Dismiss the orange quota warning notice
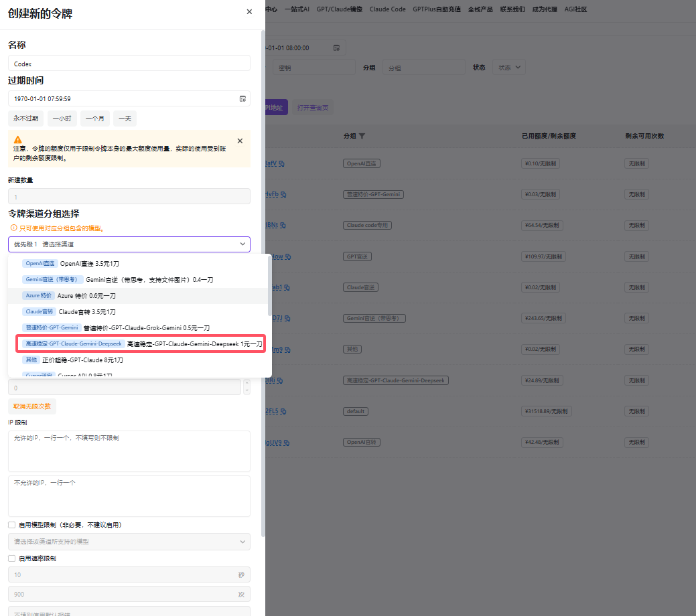Image resolution: width=696 pixels, height=616 pixels. click(x=240, y=141)
